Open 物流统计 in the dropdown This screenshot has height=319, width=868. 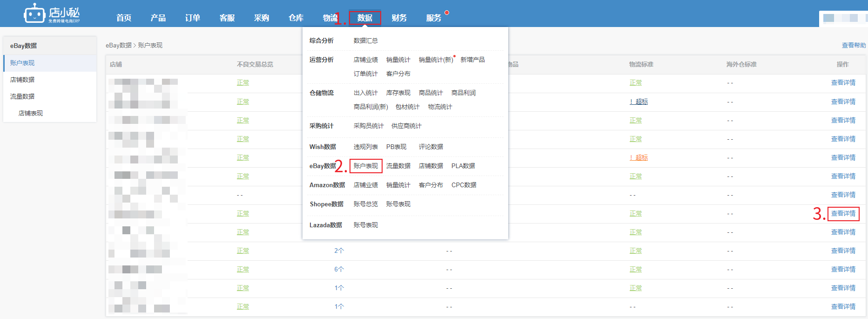pyautogui.click(x=440, y=107)
